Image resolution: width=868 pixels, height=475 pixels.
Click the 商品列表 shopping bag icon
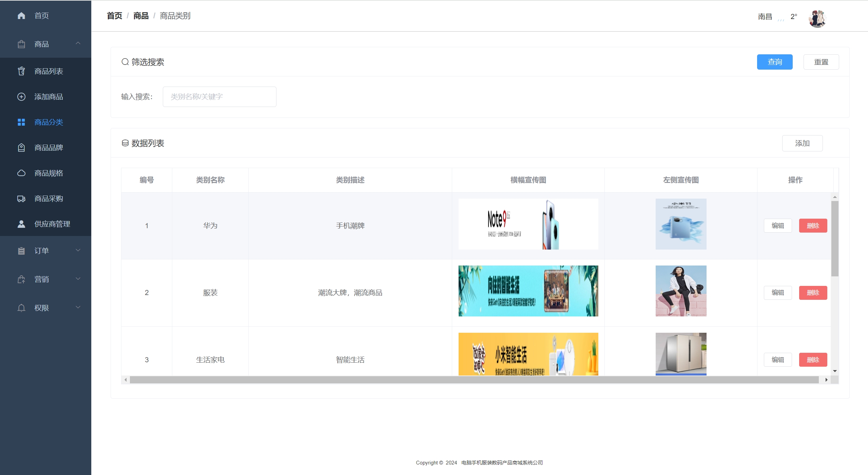[21, 71]
